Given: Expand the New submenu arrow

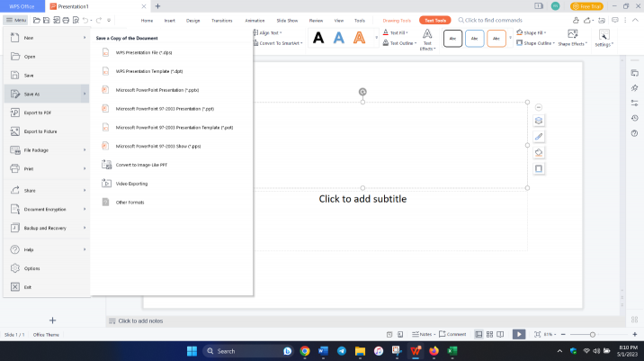Looking at the screenshot, I should coord(85,38).
